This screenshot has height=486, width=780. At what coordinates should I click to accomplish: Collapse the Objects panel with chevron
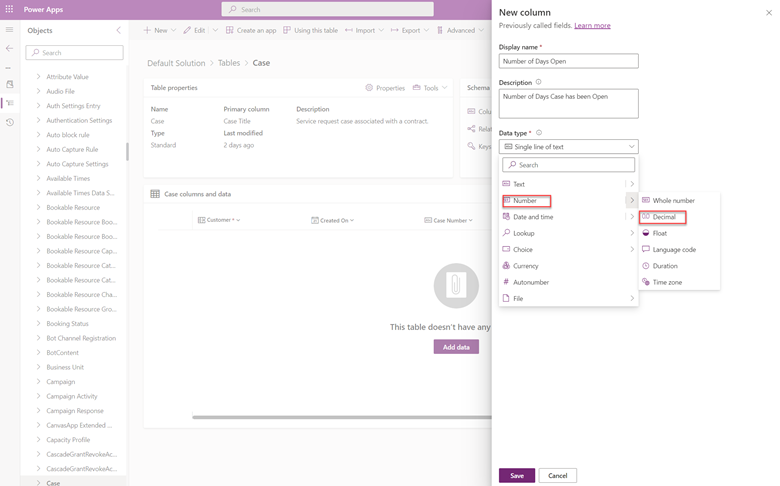click(118, 31)
